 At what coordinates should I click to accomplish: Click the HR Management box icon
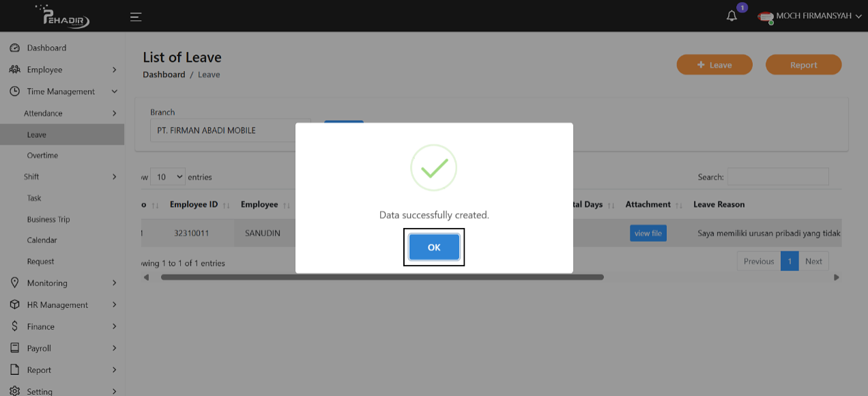[14, 305]
